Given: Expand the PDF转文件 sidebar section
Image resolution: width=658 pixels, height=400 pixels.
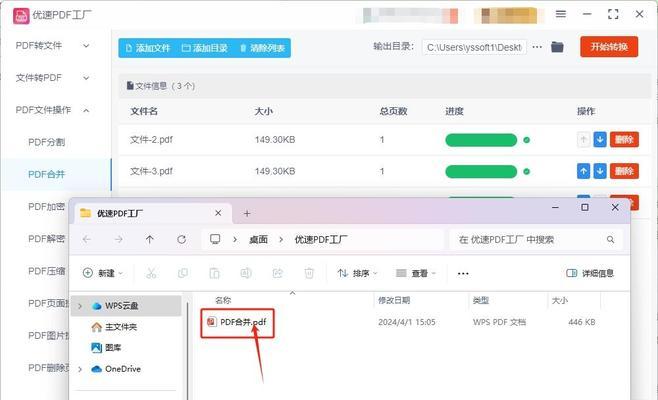Looking at the screenshot, I should point(52,45).
